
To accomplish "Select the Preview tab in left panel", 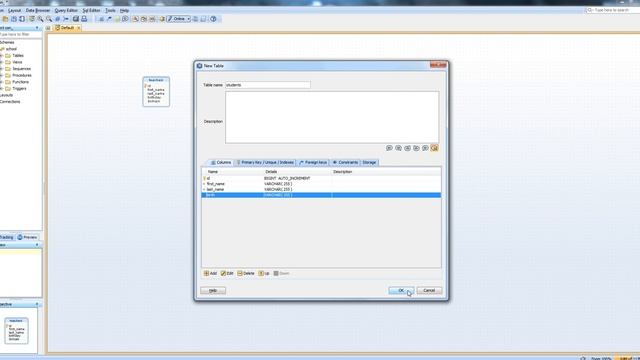I will point(27,237).
